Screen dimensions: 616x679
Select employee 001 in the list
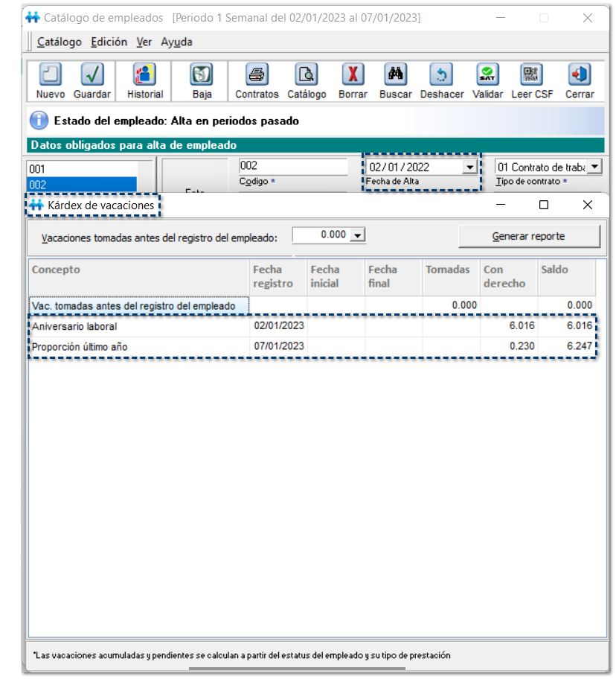click(x=82, y=169)
